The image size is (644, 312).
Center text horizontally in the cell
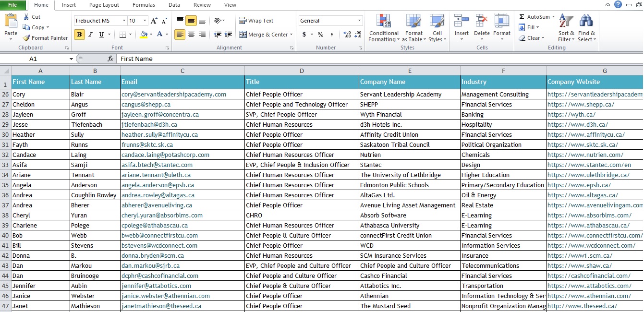pos(191,35)
